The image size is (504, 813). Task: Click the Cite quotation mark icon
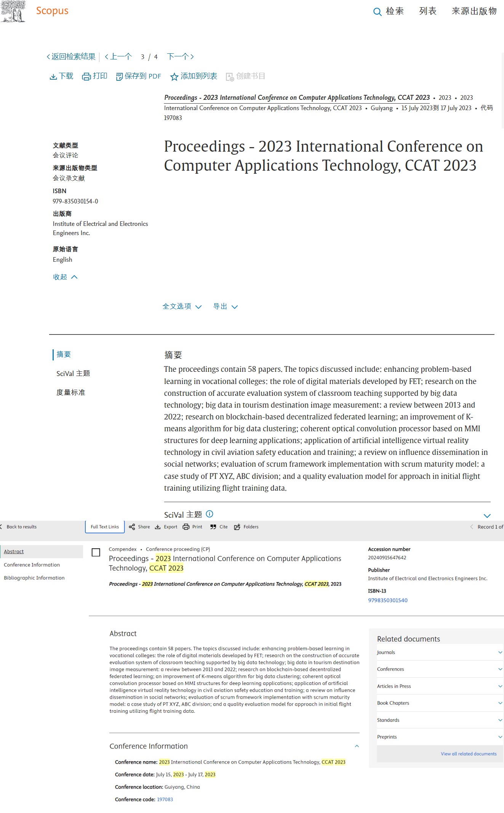[213, 527]
